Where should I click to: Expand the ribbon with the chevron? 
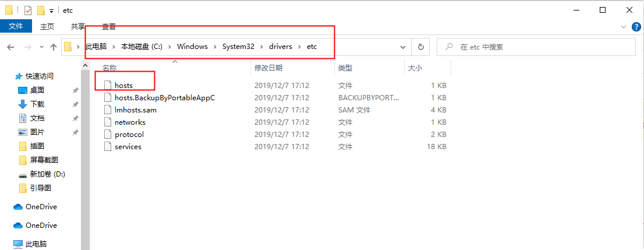(624, 27)
